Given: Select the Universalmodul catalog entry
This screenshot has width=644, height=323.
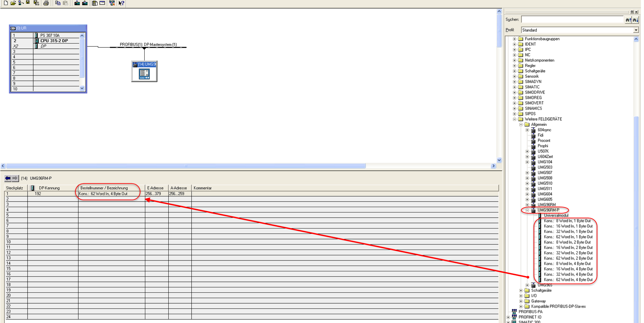Looking at the screenshot, I should pos(556,216).
